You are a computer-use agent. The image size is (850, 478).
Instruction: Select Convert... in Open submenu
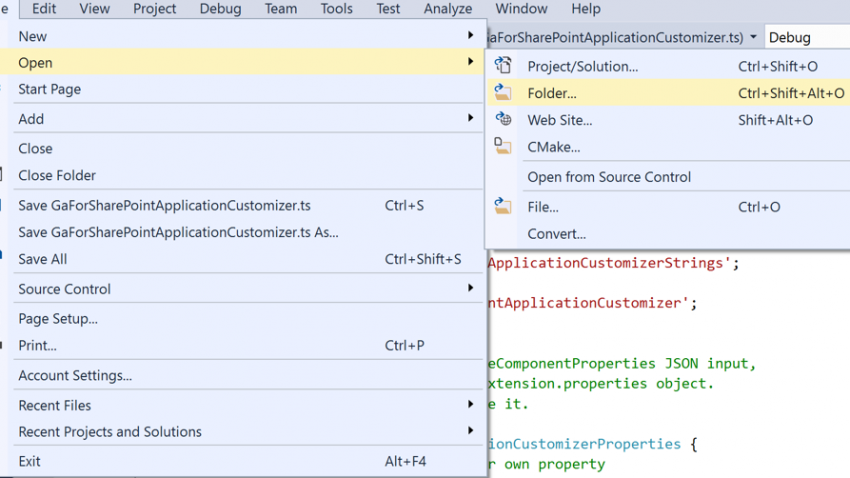coord(668,234)
